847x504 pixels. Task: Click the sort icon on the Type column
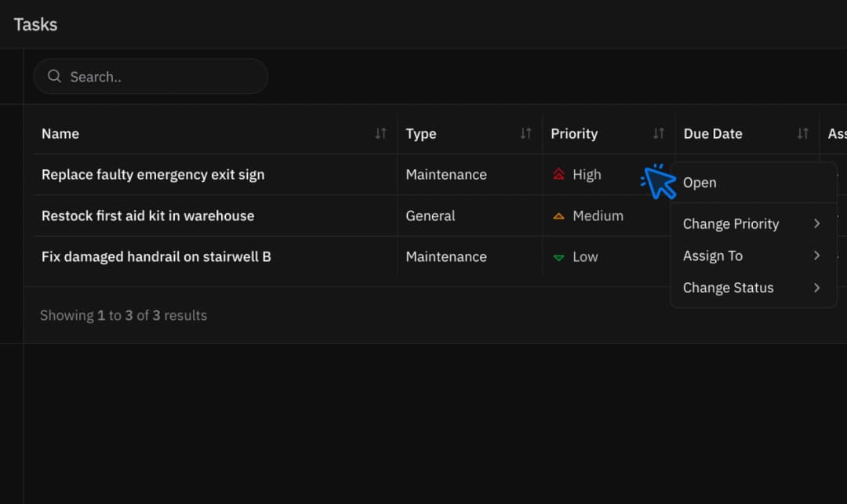525,133
